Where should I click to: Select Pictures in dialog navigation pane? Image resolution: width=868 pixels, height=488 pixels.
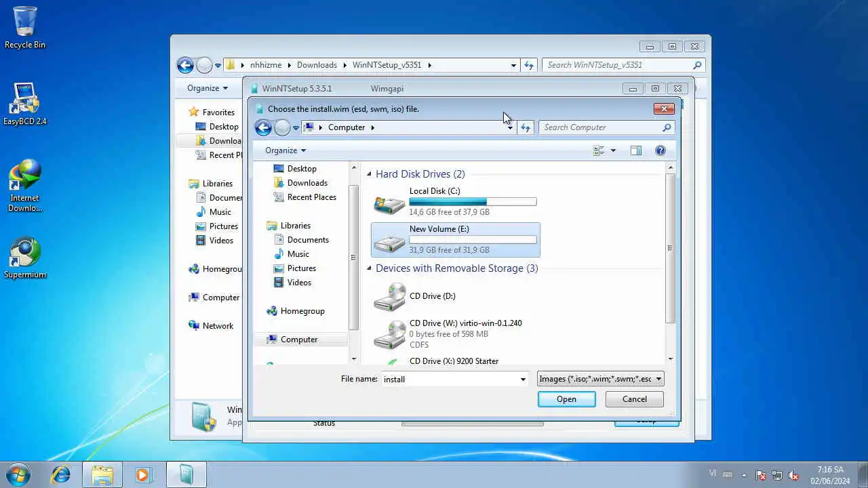coord(302,268)
